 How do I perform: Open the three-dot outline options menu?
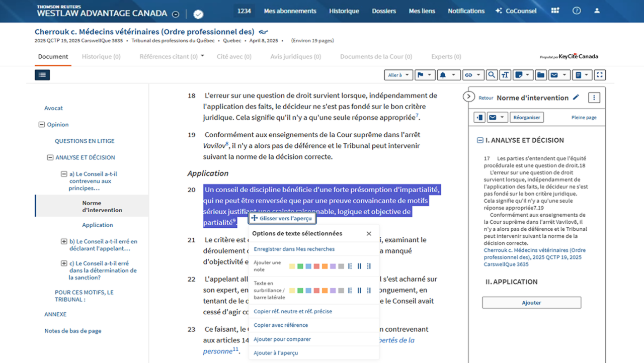pyautogui.click(x=594, y=98)
